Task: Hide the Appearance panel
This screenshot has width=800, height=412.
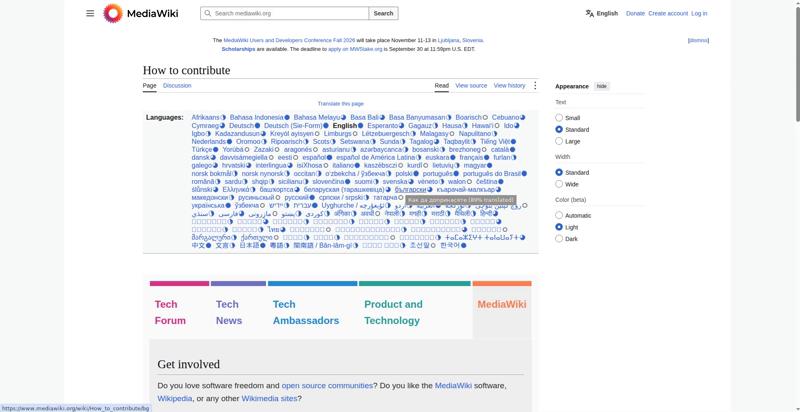Action: [x=602, y=86]
